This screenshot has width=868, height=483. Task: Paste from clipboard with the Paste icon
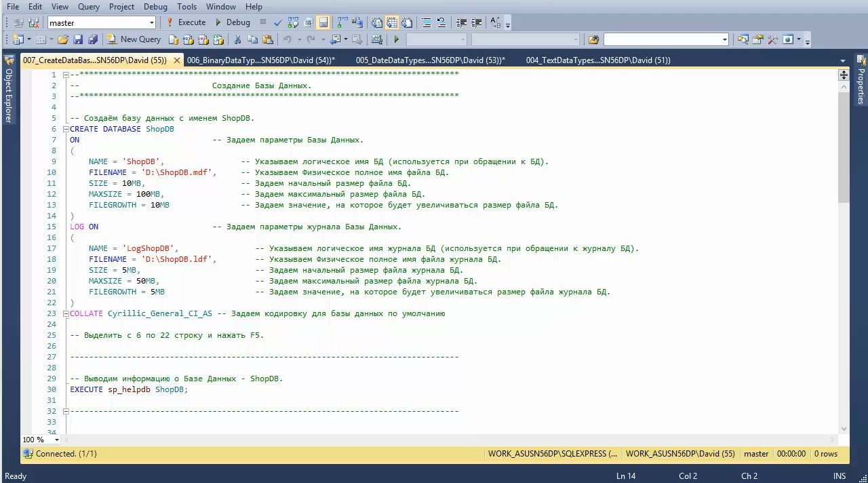click(x=268, y=39)
